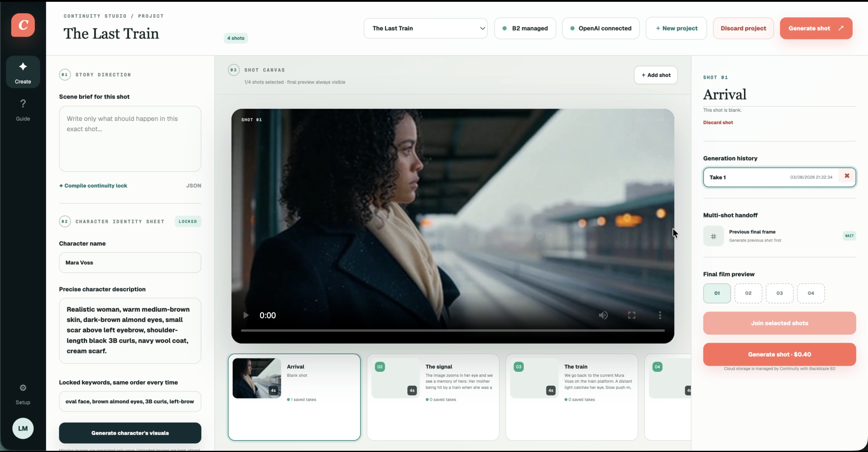Click the Previous final frame hash icon
This screenshot has height=452, width=868.
click(713, 236)
